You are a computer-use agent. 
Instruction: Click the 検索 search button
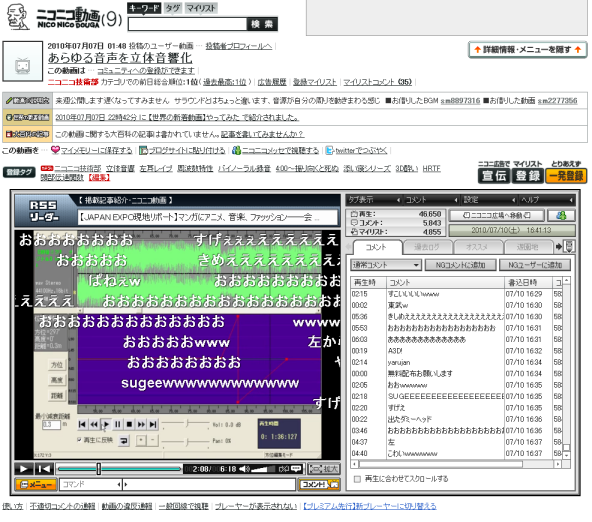(x=262, y=24)
